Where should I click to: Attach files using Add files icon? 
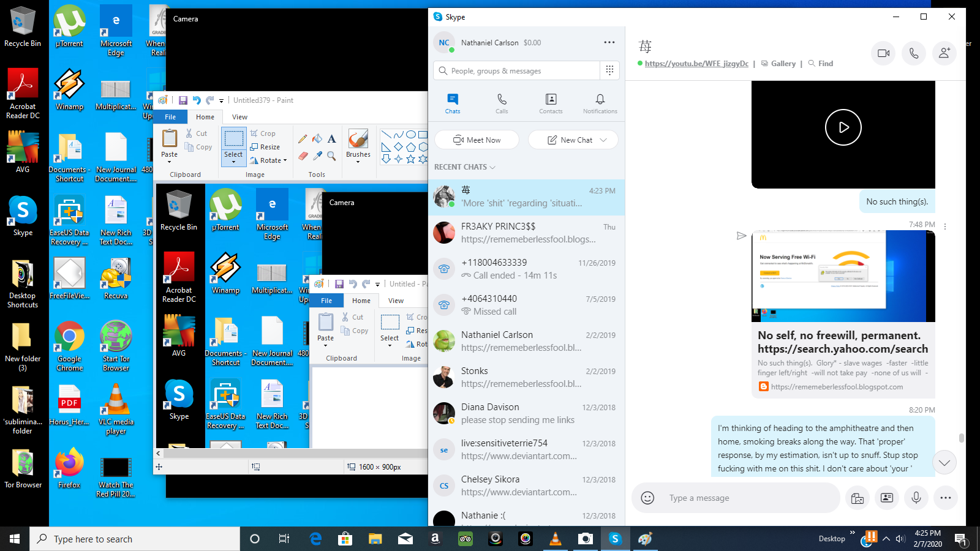(x=858, y=498)
